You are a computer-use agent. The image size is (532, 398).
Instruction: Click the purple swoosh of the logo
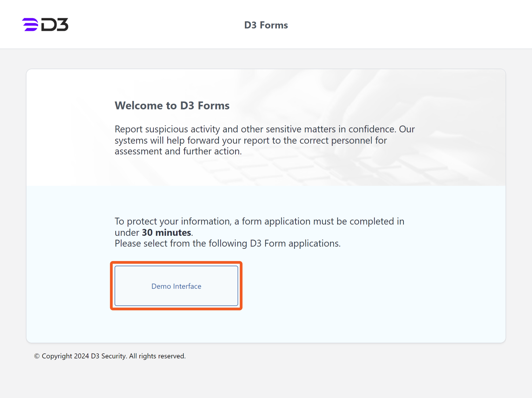(30, 25)
